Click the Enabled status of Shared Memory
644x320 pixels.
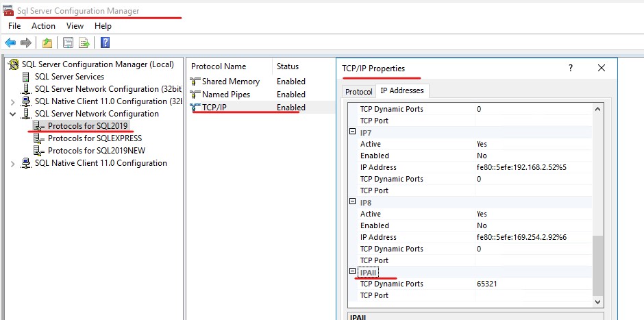click(290, 82)
